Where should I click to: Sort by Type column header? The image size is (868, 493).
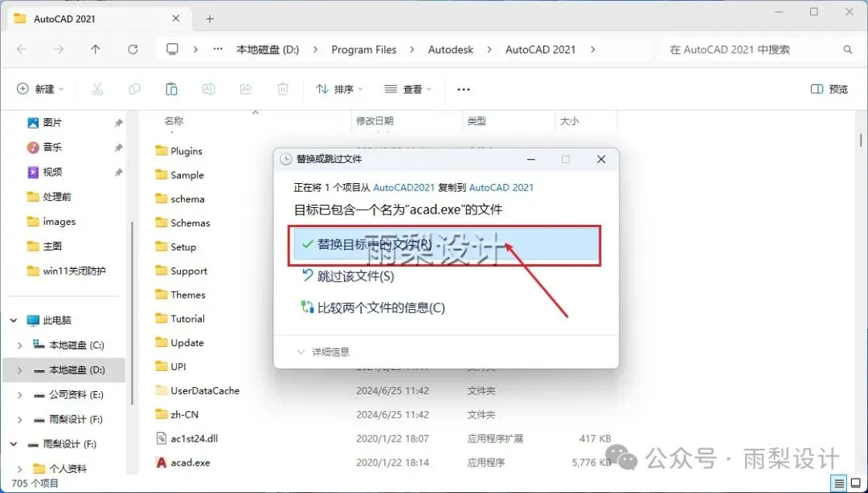coord(477,120)
